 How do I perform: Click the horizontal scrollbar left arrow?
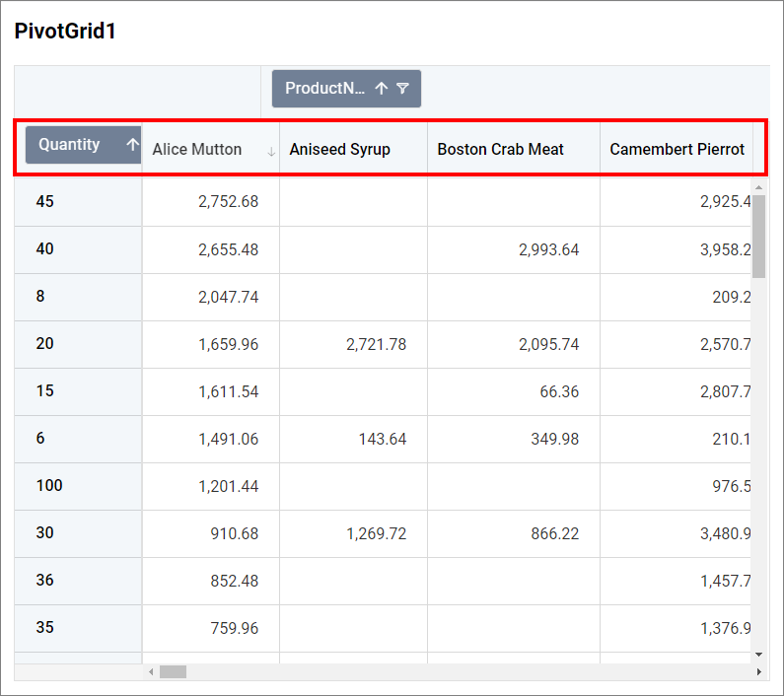pos(151,671)
